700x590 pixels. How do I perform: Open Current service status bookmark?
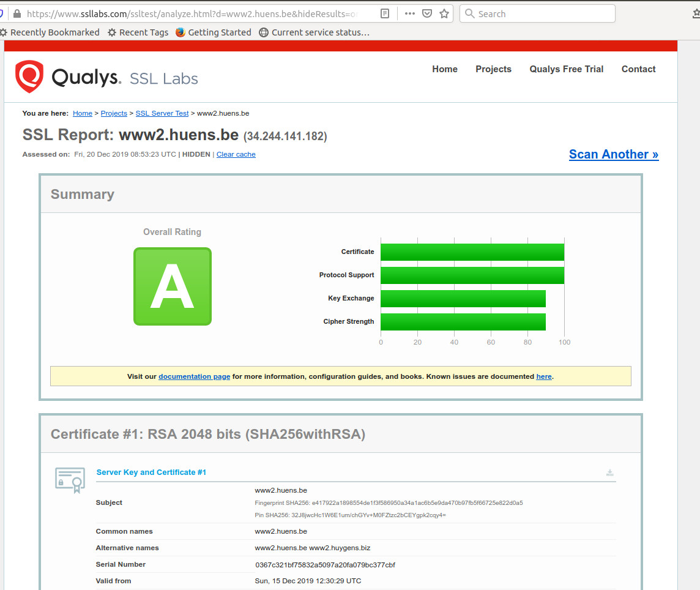pos(315,32)
